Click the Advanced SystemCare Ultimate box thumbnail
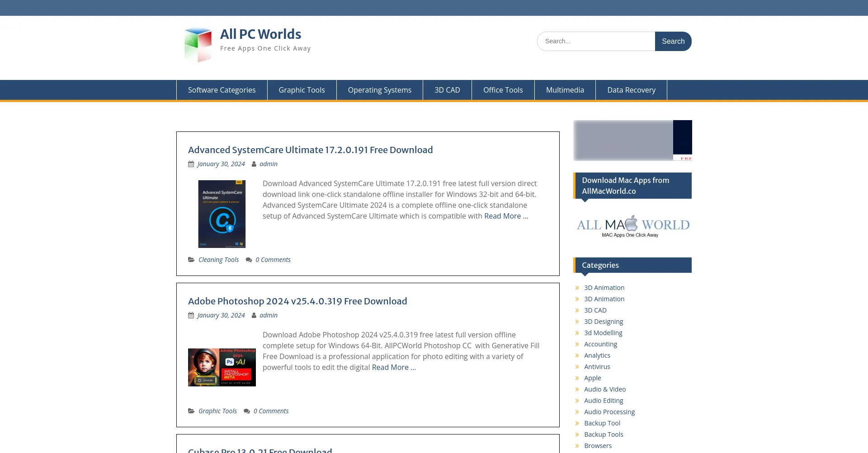 pos(222,214)
